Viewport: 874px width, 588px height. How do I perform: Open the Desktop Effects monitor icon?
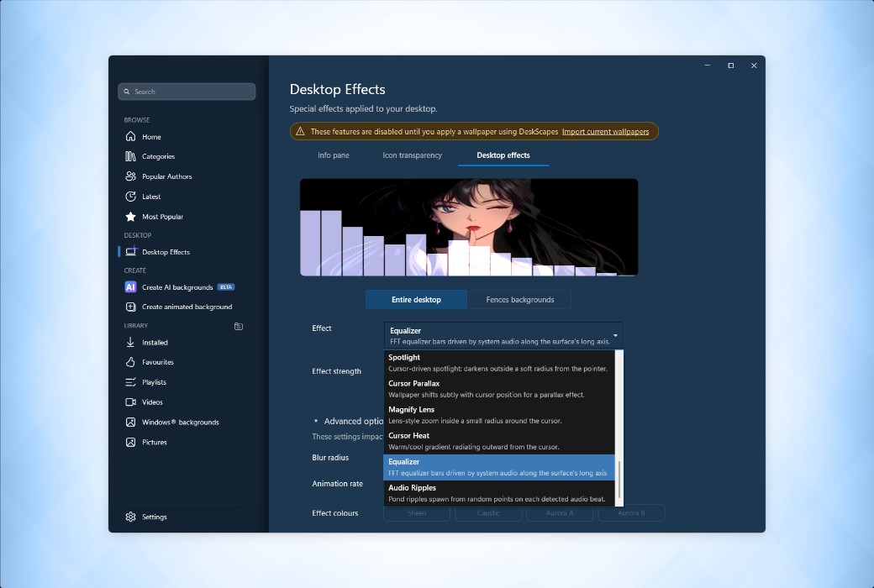pyautogui.click(x=130, y=252)
